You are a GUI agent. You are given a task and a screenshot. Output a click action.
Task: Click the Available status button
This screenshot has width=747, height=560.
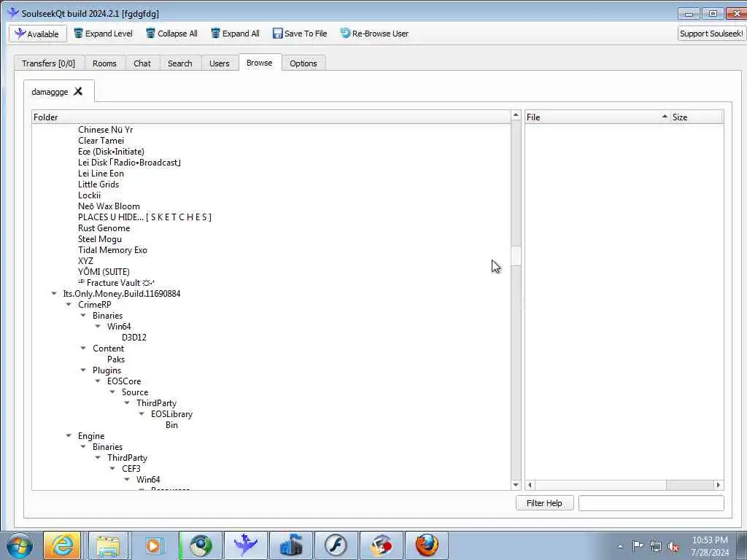(x=37, y=34)
